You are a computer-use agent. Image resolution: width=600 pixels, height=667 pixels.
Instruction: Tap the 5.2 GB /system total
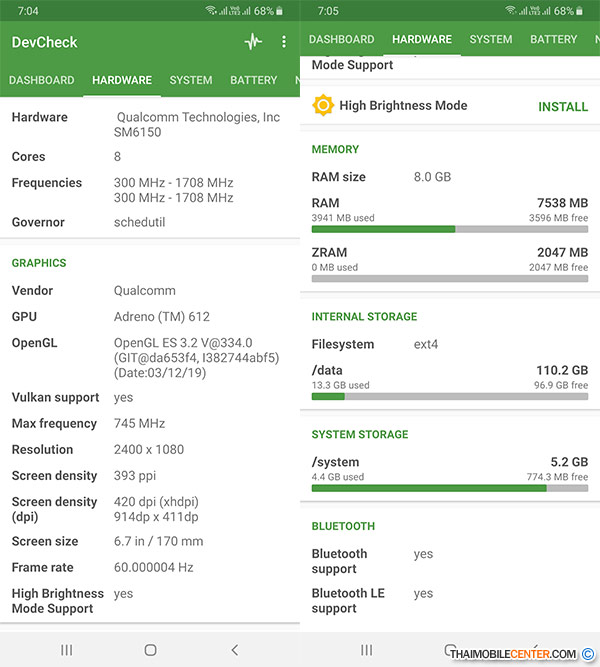[569, 462]
